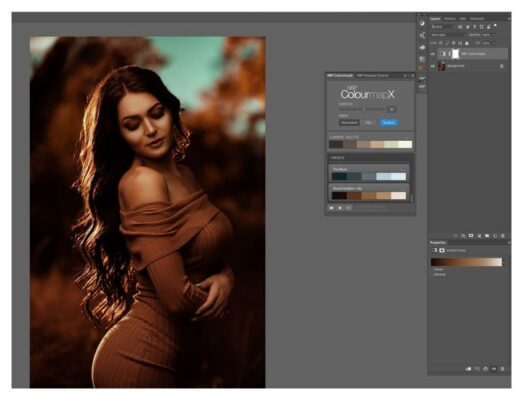Open the tab between History and Channels
Screen dimensions: 523x400
[x=463, y=19]
